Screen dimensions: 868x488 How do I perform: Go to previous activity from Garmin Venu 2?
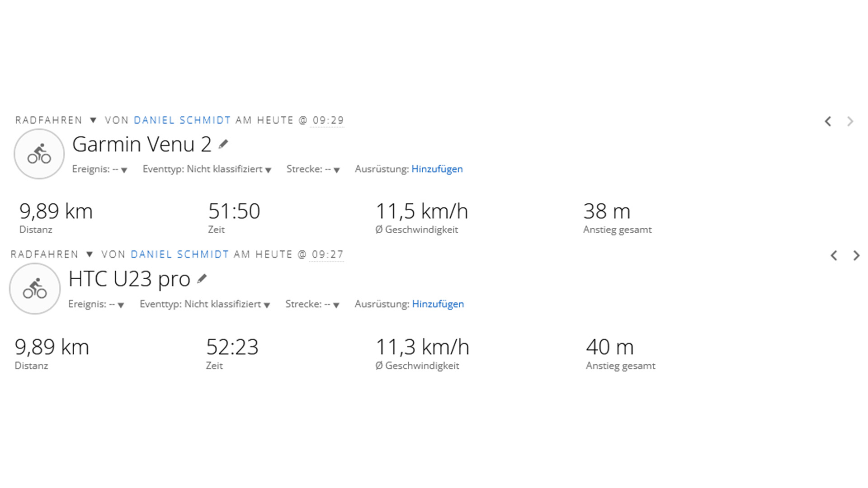pyautogui.click(x=828, y=121)
